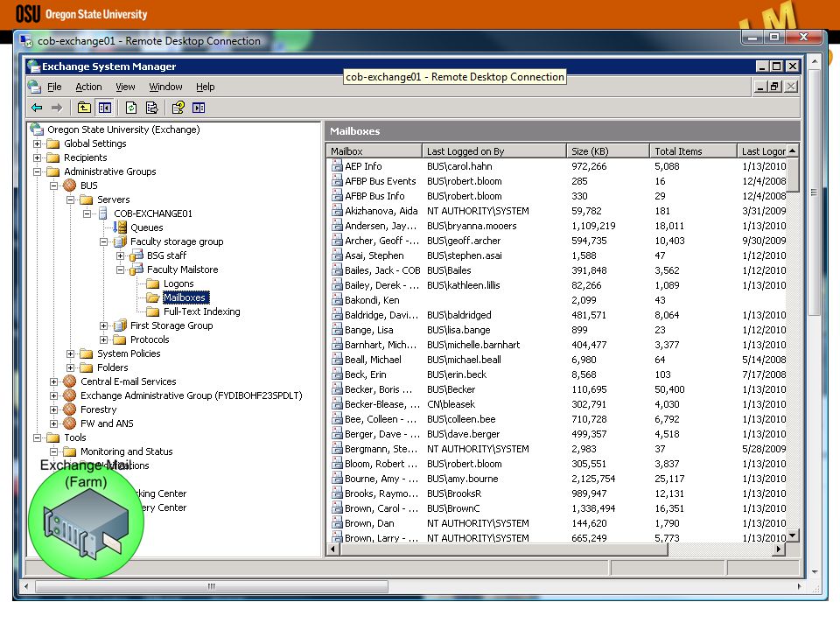Sort by the Total Items column header
The height and width of the screenshot is (630, 840).
point(693,151)
